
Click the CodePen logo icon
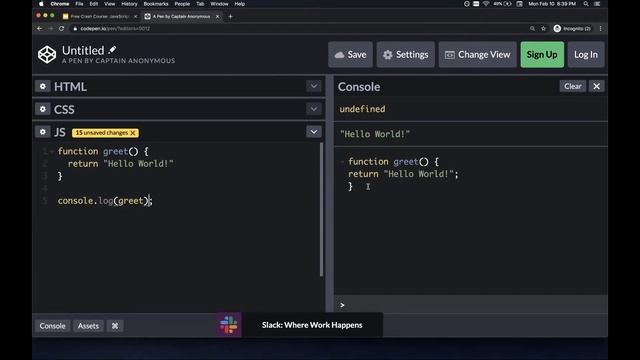pos(47,54)
